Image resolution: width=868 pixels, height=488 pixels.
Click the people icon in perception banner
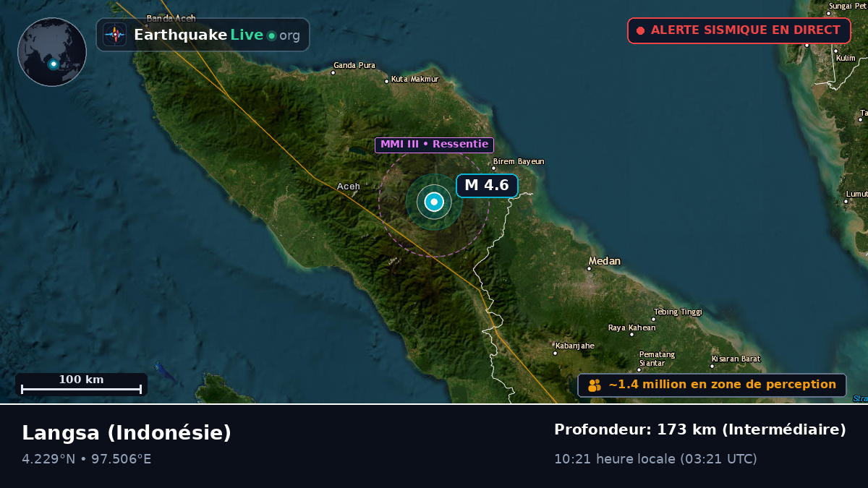click(595, 385)
